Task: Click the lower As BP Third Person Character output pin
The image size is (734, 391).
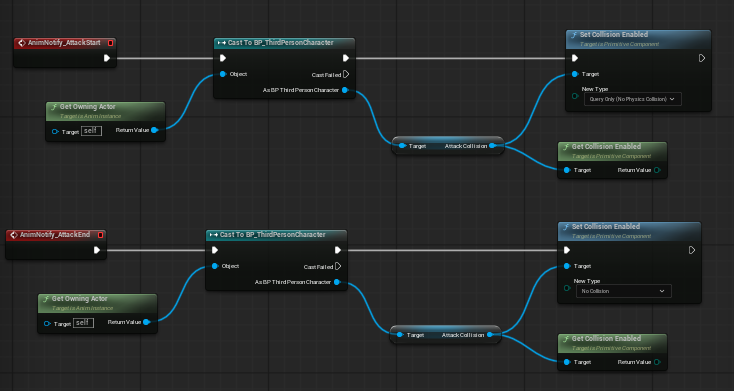Action: point(337,282)
